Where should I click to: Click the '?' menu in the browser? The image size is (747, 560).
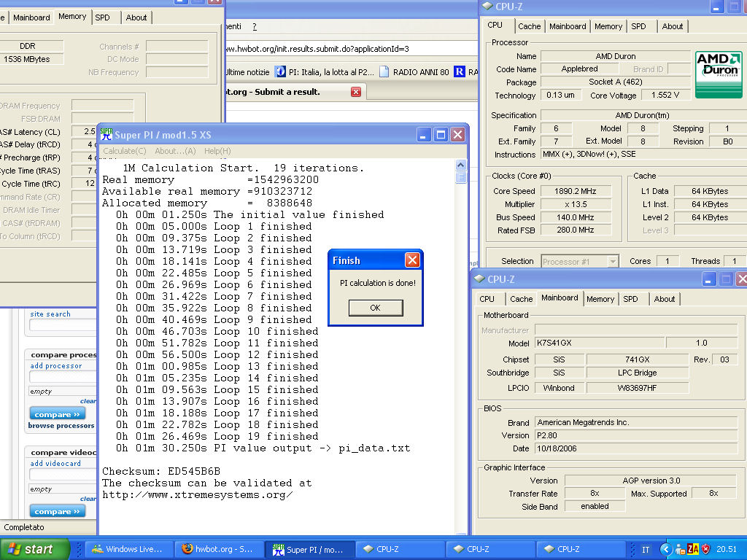coord(255,27)
